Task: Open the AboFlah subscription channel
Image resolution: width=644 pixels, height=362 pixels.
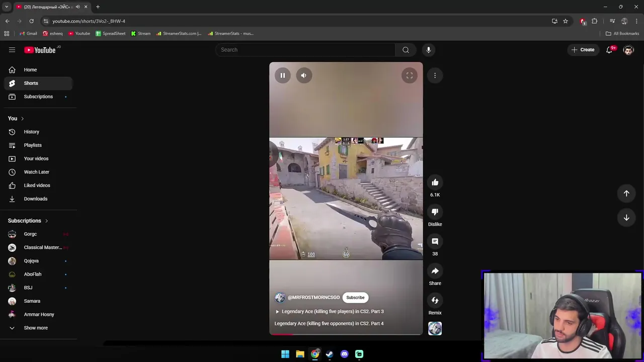Action: coord(38,274)
